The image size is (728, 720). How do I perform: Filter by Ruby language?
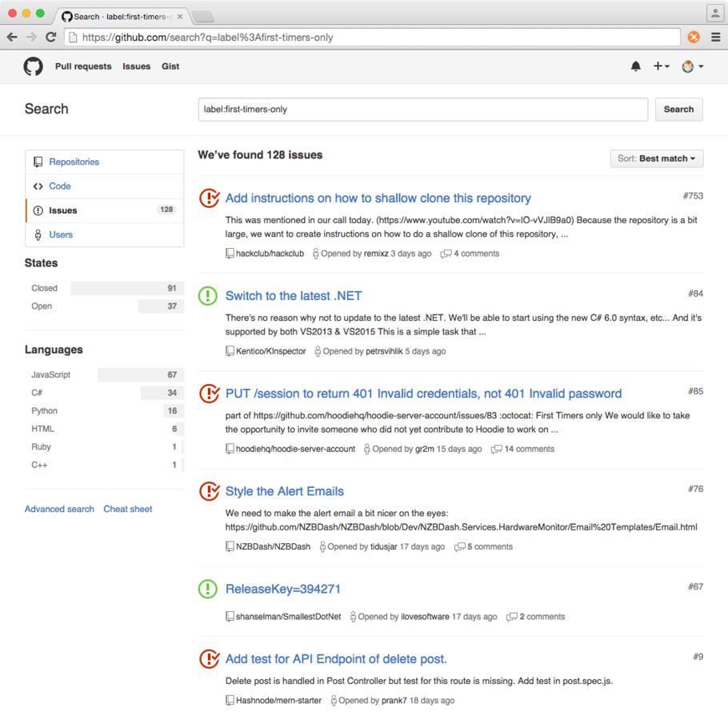105,447
